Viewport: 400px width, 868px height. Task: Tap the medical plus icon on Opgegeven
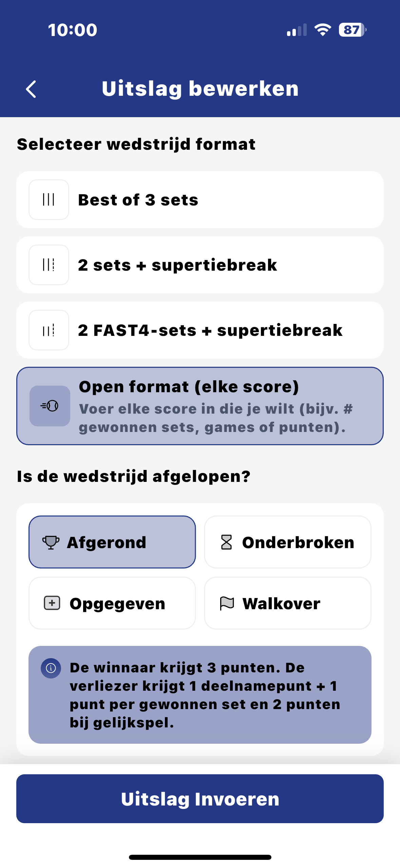[52, 603]
